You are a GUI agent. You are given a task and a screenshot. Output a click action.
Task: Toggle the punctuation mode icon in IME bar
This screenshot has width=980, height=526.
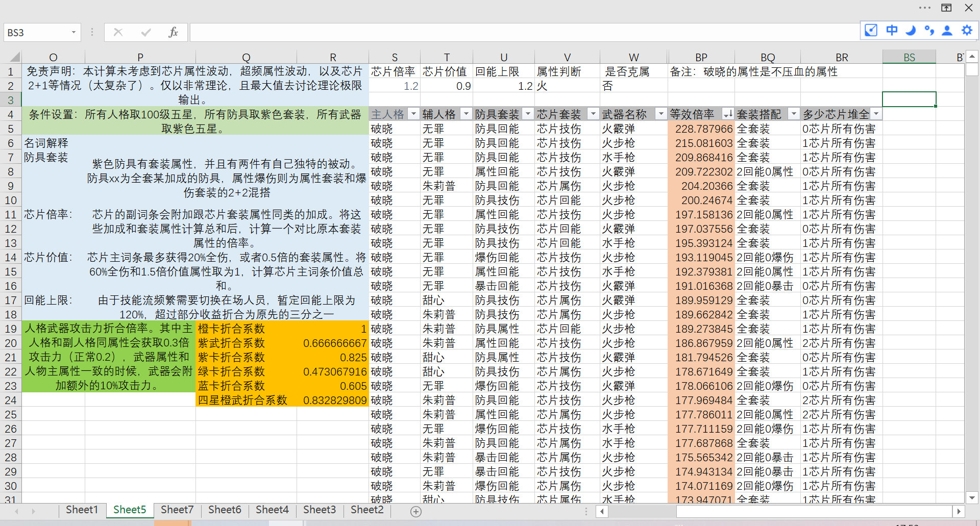pos(929,31)
